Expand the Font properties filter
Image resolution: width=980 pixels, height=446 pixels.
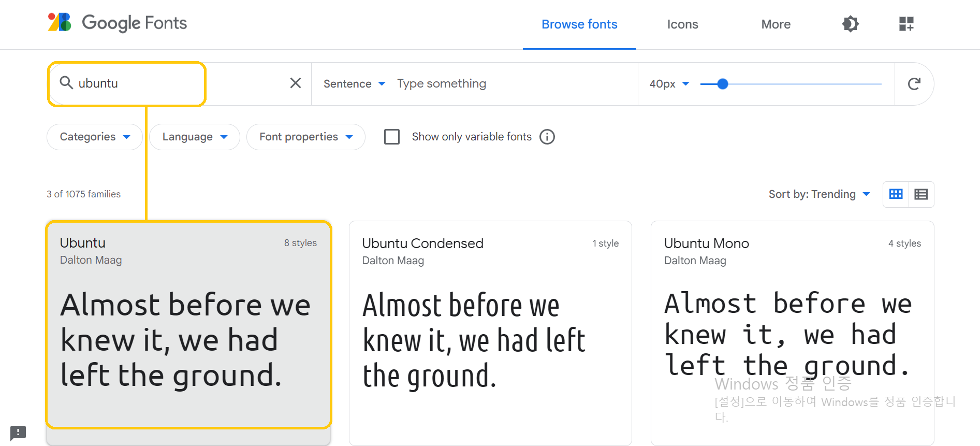pos(306,137)
